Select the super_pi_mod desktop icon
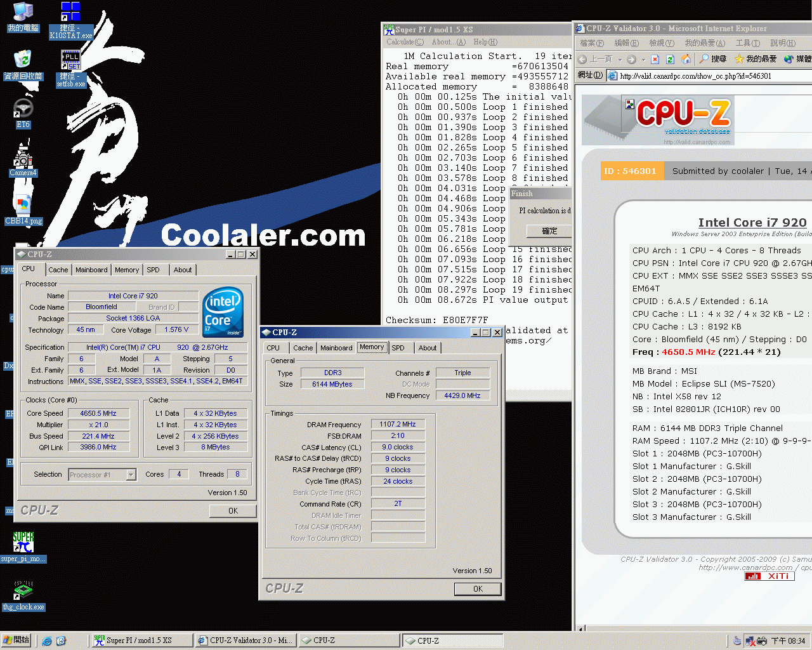This screenshot has height=650, width=812. 23,548
